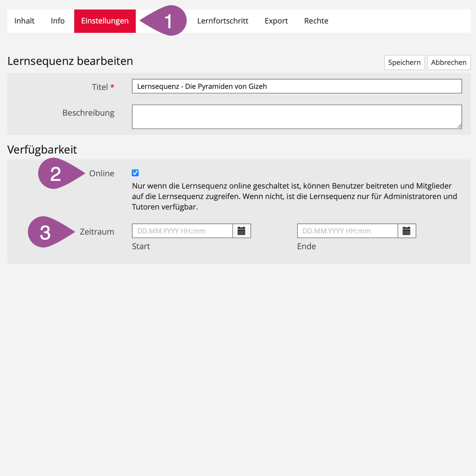The image size is (476, 476).
Task: Focus the Titel text field
Action: pos(297,86)
